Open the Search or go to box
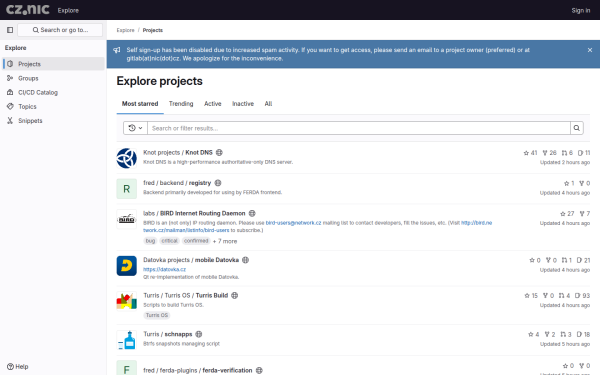600x375 pixels. [60, 30]
